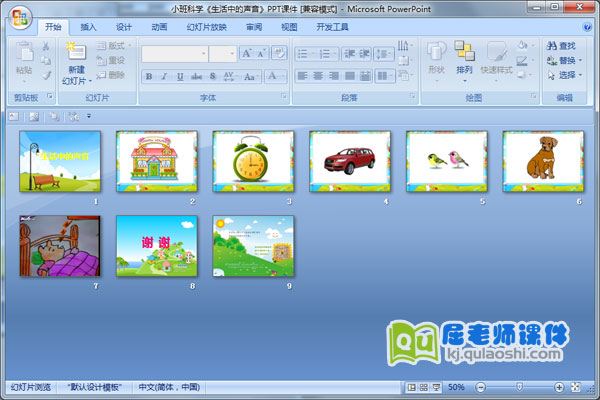Click Shape Outline pen icon
Screen dimensions: 600x400
click(x=524, y=60)
